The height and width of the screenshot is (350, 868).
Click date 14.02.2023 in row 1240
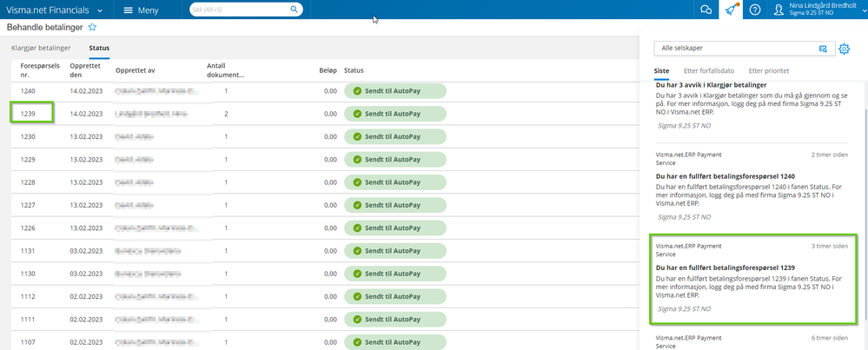pos(86,90)
